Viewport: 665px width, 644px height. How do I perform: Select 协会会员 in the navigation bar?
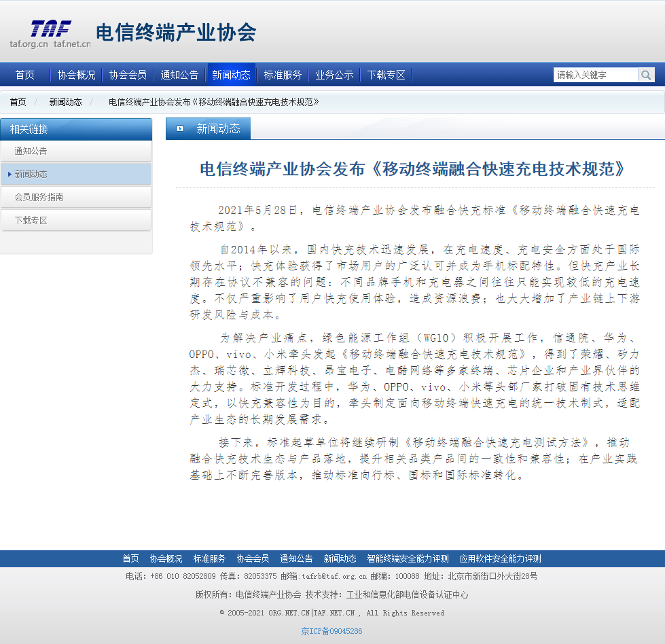click(128, 75)
